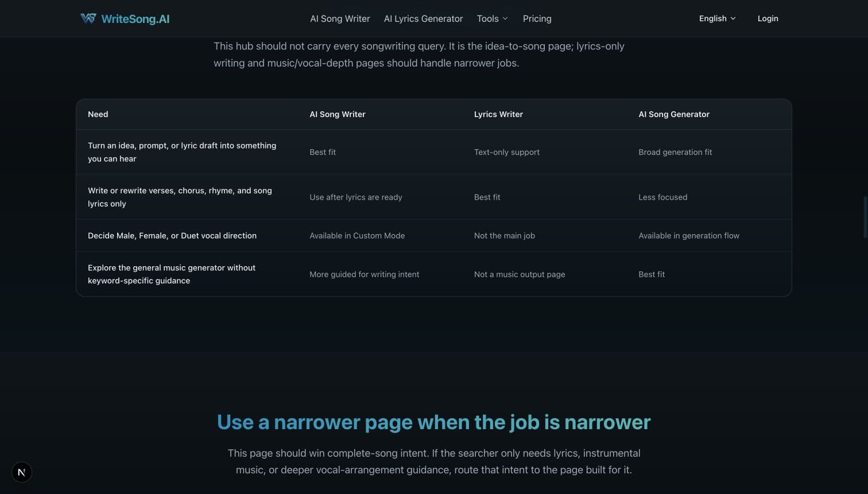Select the Need column header
This screenshot has width=868, height=494.
tap(98, 114)
